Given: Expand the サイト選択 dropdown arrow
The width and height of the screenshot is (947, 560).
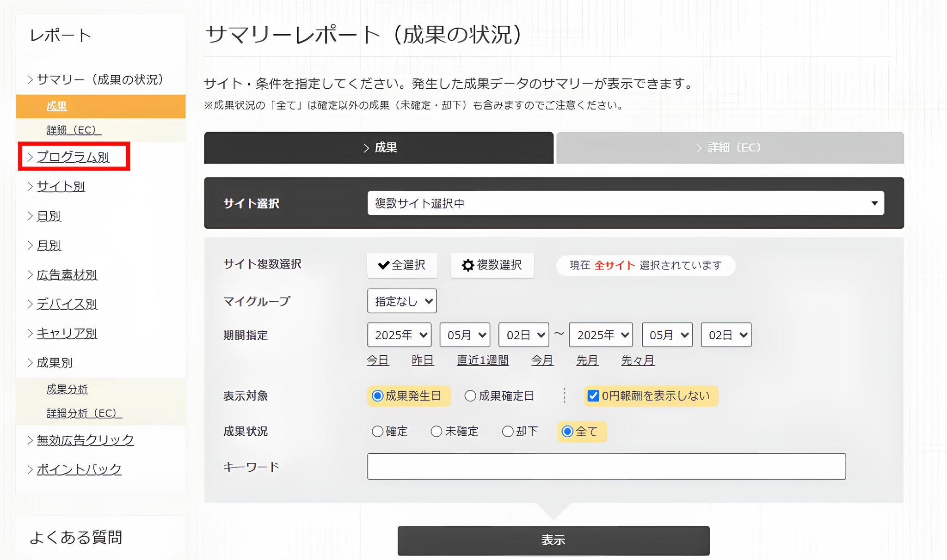Looking at the screenshot, I should pos(873,203).
